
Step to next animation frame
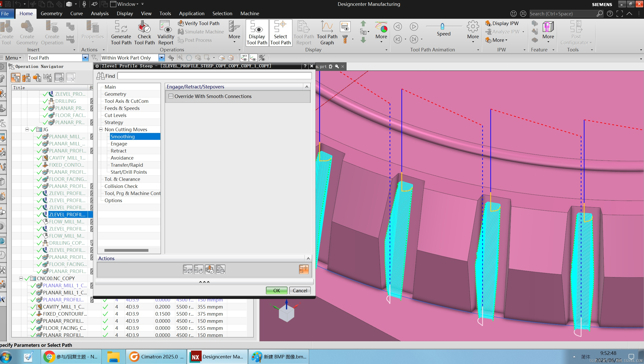414,39
